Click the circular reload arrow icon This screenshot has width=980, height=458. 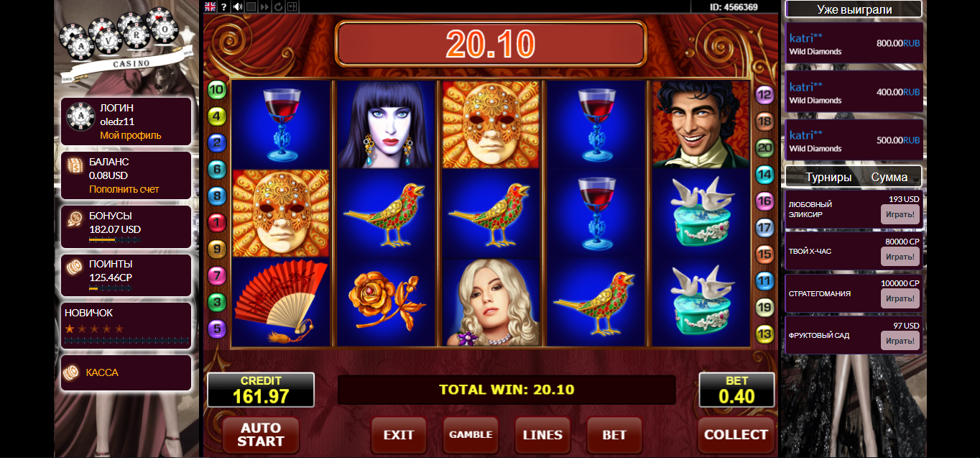coord(279,6)
